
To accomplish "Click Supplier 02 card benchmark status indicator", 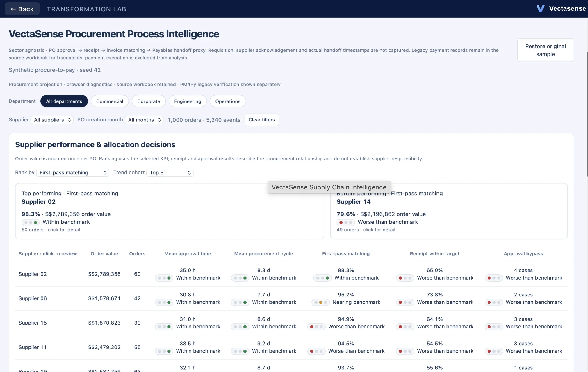I will (31, 223).
